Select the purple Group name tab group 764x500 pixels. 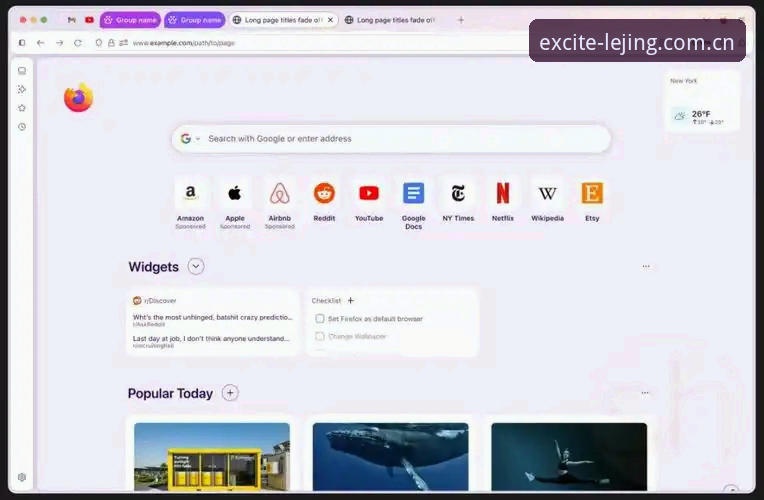pos(130,20)
